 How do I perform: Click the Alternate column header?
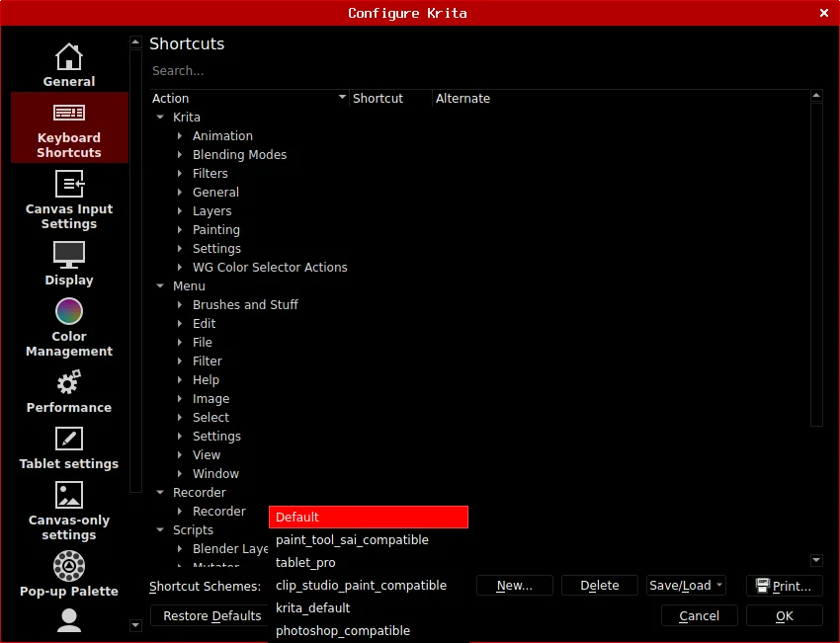pyautogui.click(x=621, y=98)
